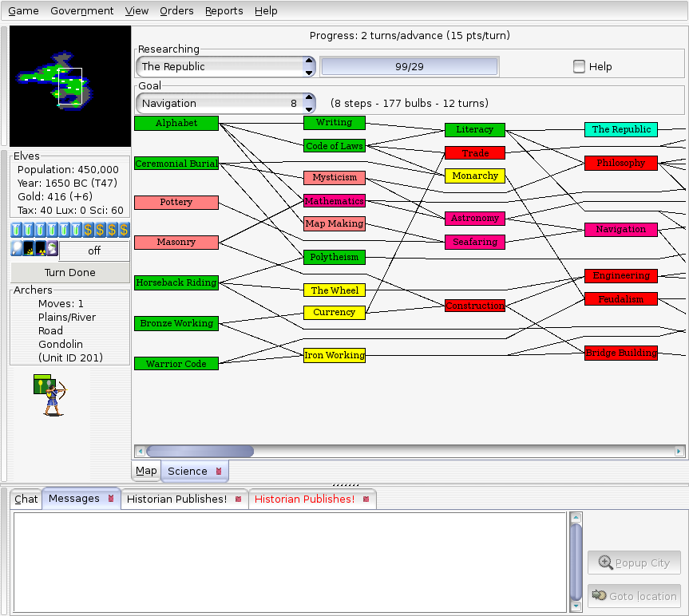Select the Feudalism tech node
689x616 pixels.
(621, 299)
